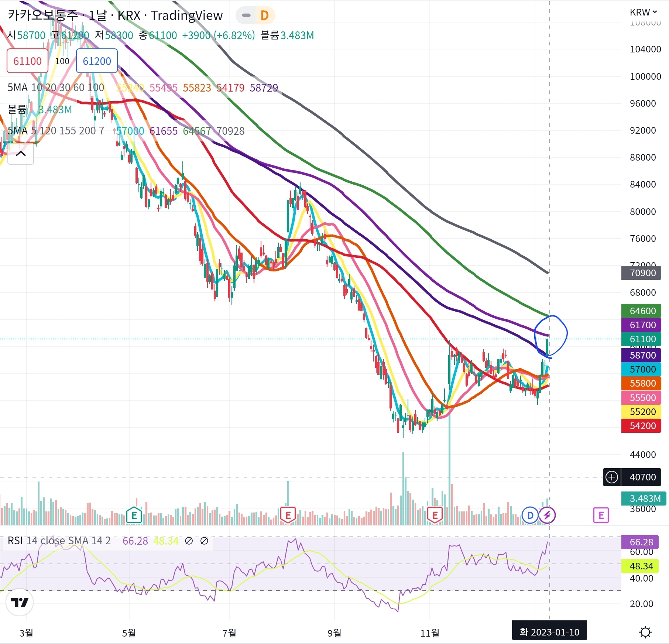669x644 pixels.
Task: Click the 61700 purple price axis label
Action: click(x=641, y=325)
